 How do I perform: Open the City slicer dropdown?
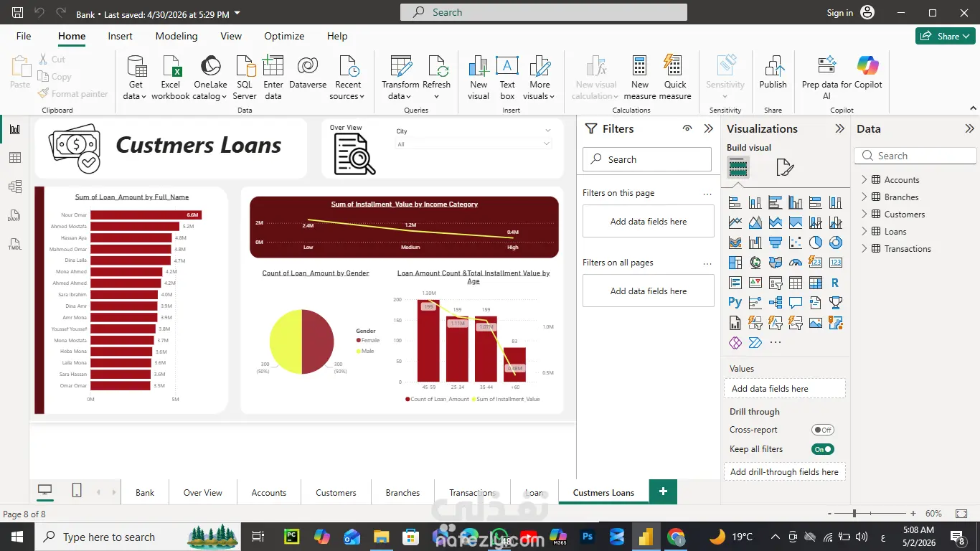473,144
